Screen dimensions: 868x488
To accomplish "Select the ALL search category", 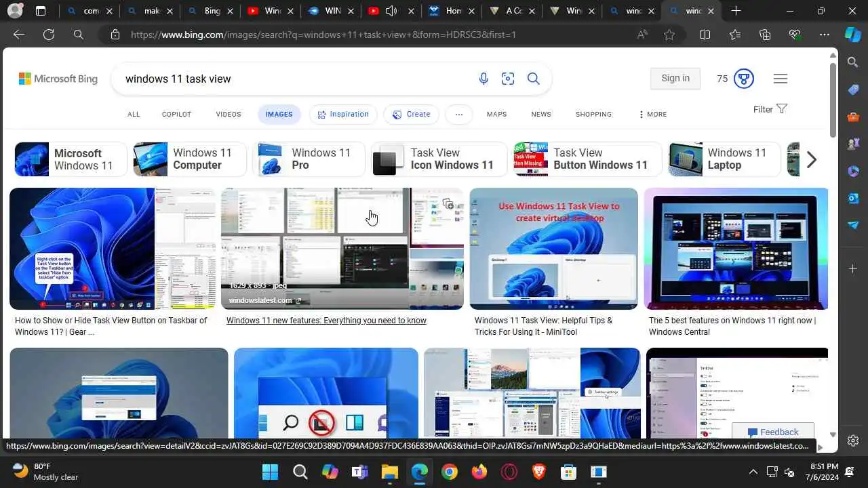I will pos(134,114).
